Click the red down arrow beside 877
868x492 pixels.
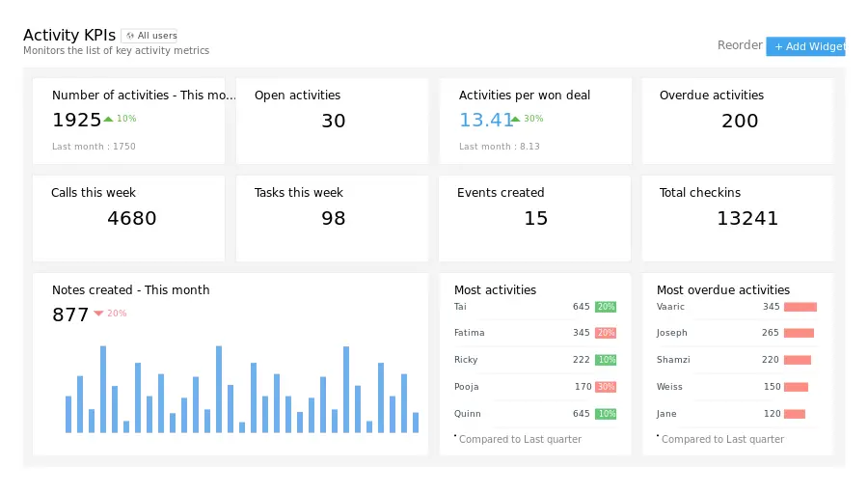[x=98, y=314]
